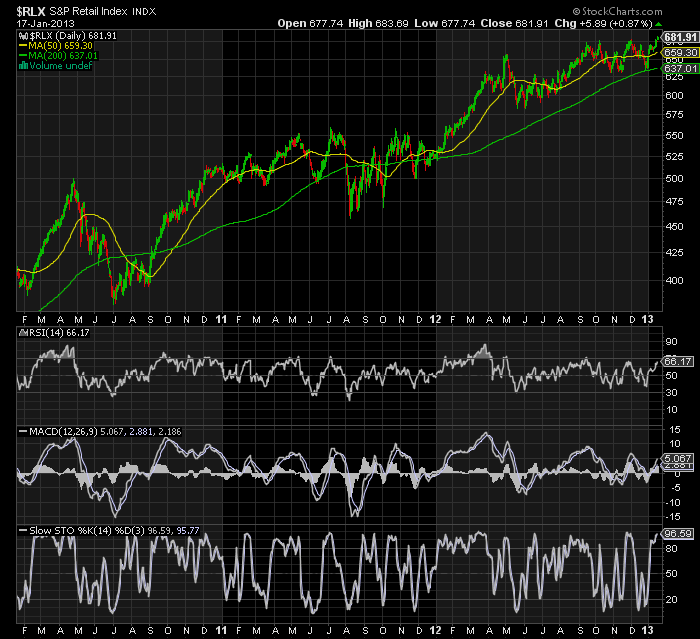
Task: Click the 'S&P Retail Index' name
Action: coord(88,11)
